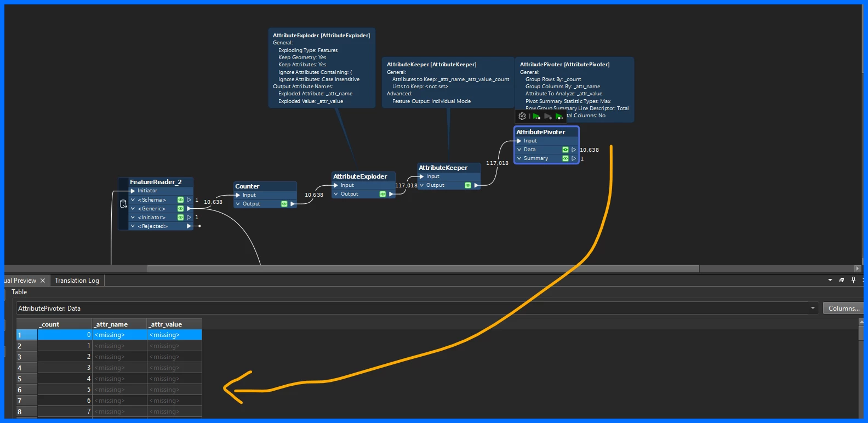Collapse the Schema port on FeatureReader_2
Viewport: 868px width, 423px height.
[x=133, y=200]
